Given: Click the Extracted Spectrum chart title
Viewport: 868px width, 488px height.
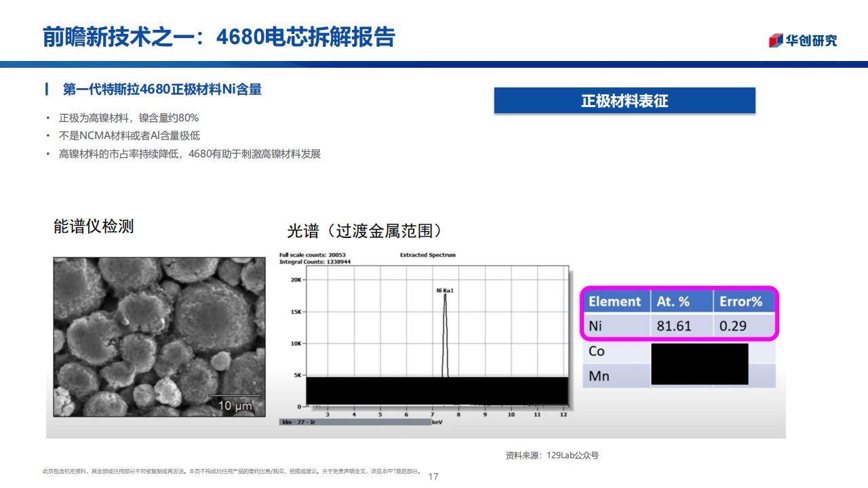Looking at the screenshot, I should 428,255.
